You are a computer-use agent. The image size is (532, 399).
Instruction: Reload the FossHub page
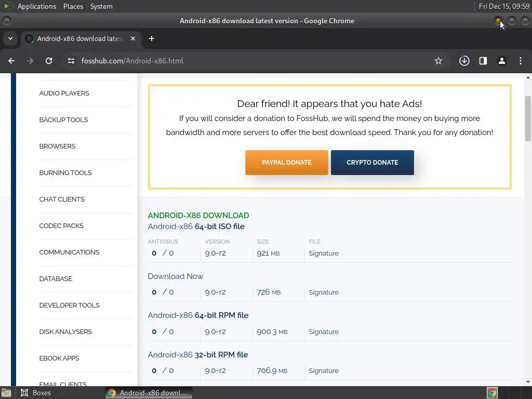(x=49, y=61)
